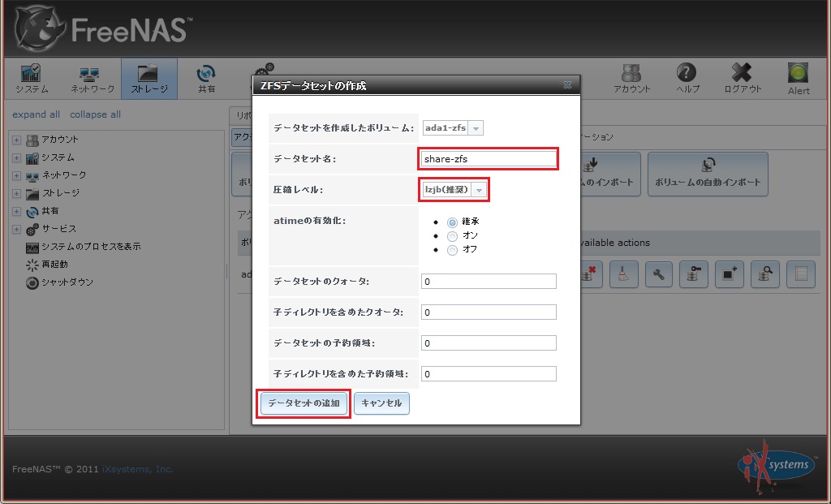This screenshot has width=831, height=504.
Task: Click the 再起動 icon in sidebar
Action: (32, 265)
